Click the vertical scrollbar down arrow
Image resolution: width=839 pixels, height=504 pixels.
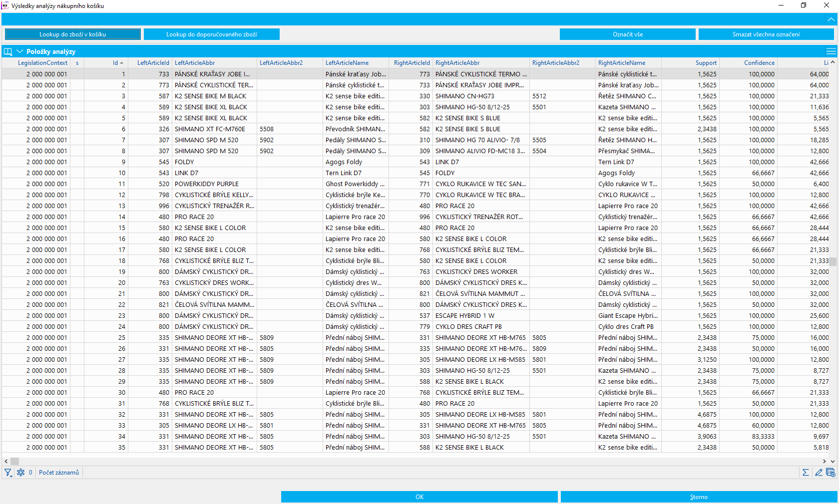click(833, 461)
